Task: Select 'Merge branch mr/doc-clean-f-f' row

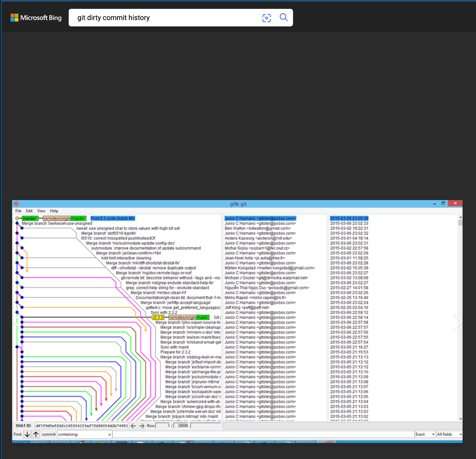Action: [x=158, y=293]
